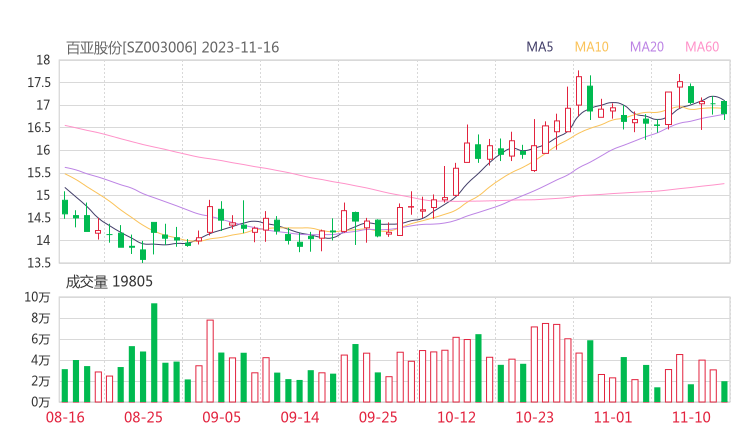Click the 08-16 date axis label
Screen dimensions: 740x440
pyautogui.click(x=65, y=417)
